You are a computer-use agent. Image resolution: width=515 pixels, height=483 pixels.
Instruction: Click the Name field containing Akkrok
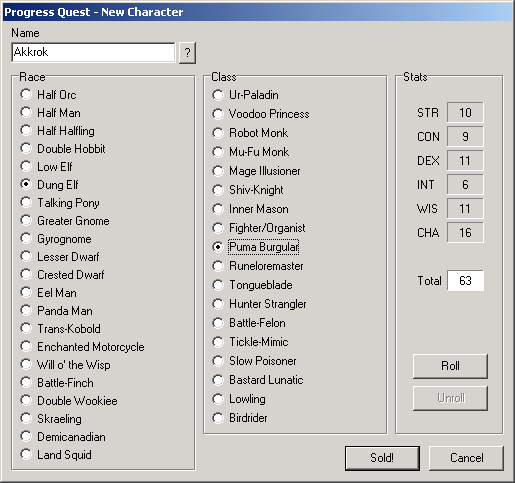click(93, 52)
